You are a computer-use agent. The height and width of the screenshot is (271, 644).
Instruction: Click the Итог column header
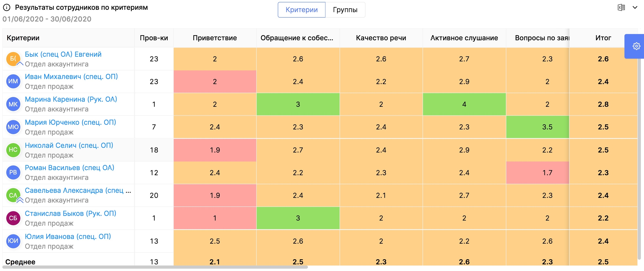603,38
